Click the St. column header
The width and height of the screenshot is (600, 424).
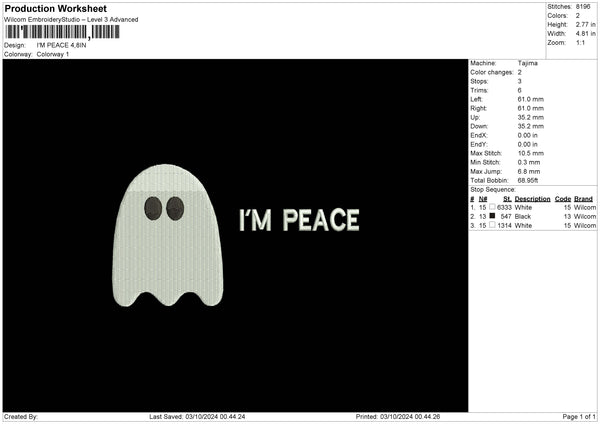507,199
